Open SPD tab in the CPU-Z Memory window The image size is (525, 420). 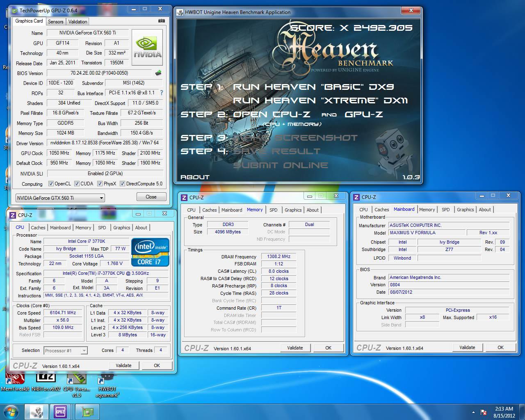tap(273, 210)
